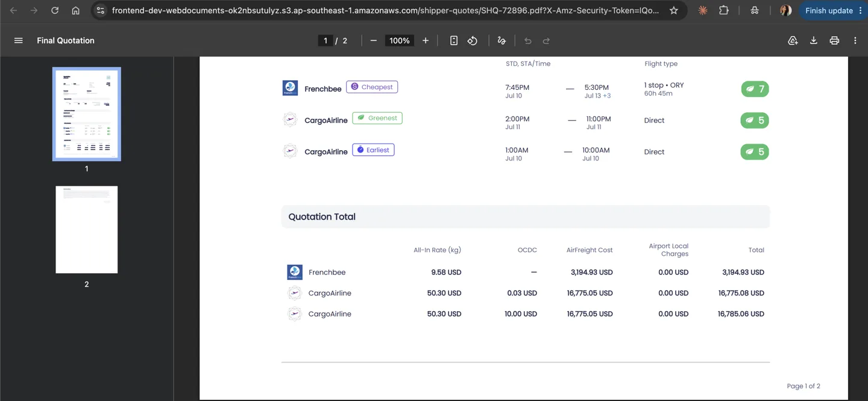This screenshot has height=401, width=868.
Task: Click the browser back arrow
Action: click(13, 10)
